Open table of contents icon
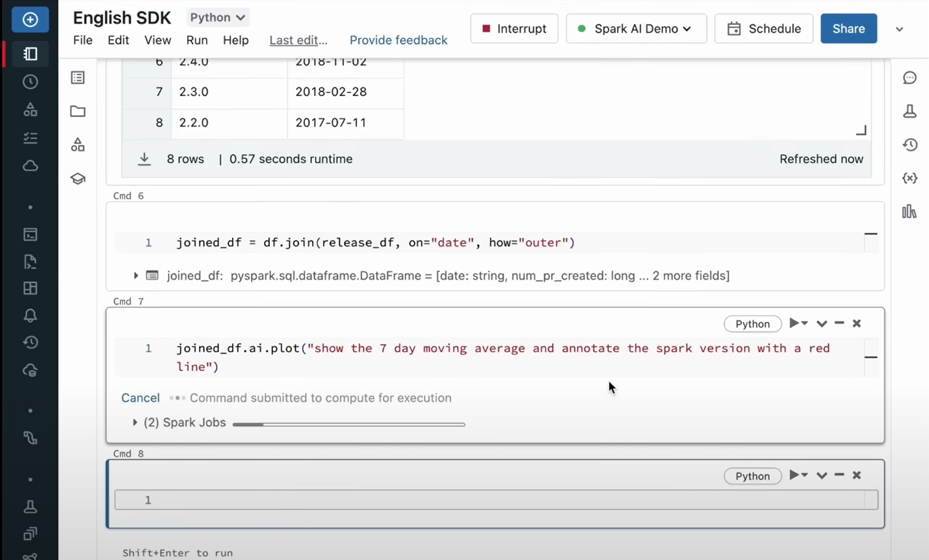Image resolution: width=929 pixels, height=560 pixels. pyautogui.click(x=78, y=78)
